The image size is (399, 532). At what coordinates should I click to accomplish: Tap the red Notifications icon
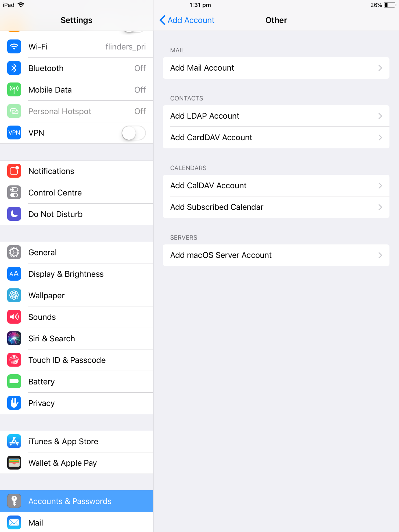click(x=14, y=171)
